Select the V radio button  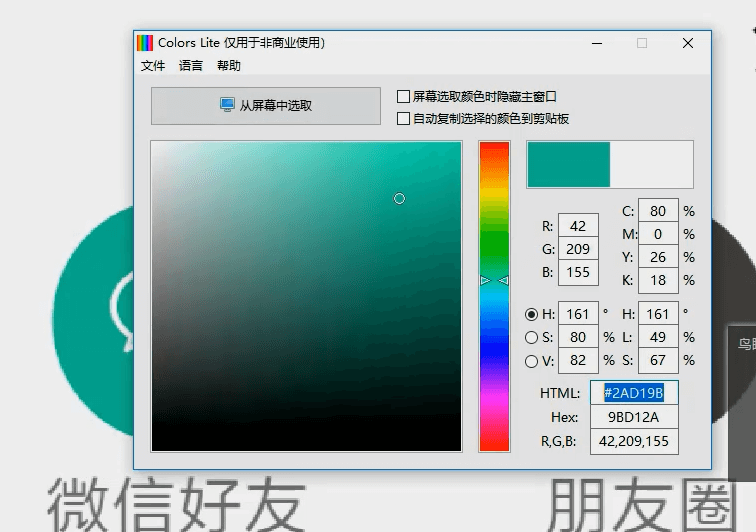531,361
